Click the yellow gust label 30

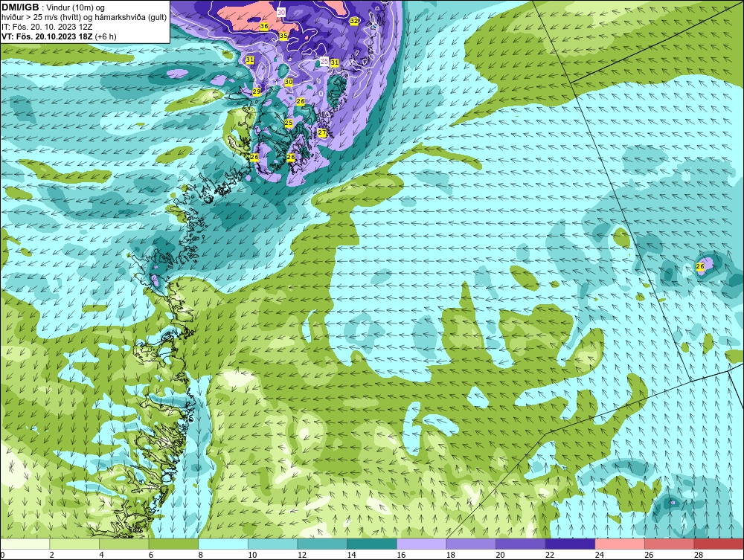(x=289, y=82)
